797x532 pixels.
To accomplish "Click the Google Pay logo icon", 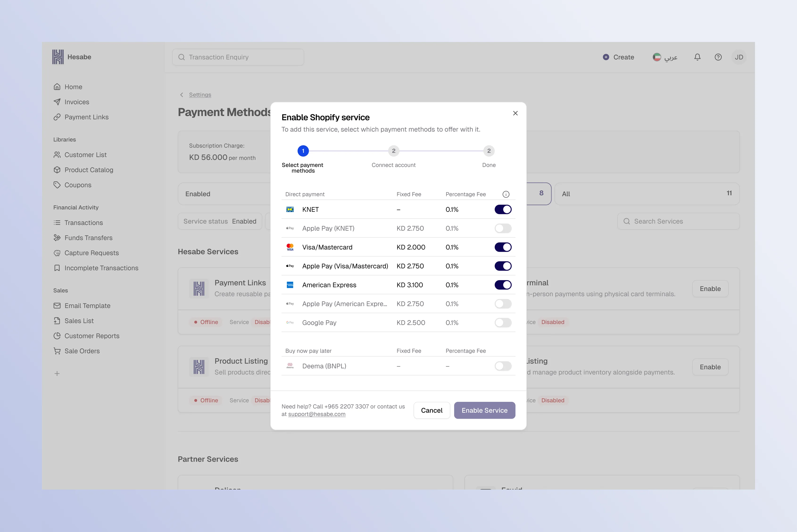I will coord(290,323).
